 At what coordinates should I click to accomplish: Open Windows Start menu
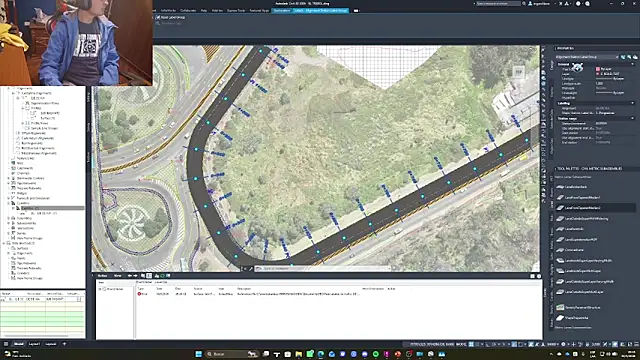198,354
